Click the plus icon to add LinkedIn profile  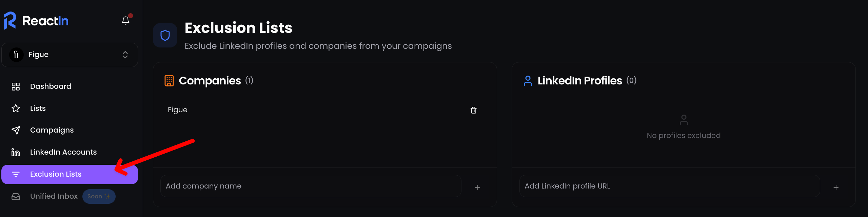pyautogui.click(x=836, y=187)
